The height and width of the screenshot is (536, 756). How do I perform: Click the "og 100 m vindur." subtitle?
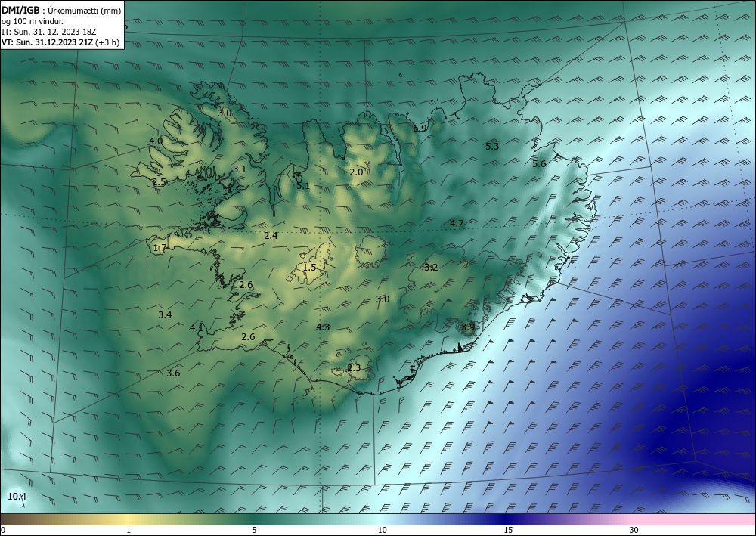[33, 21]
